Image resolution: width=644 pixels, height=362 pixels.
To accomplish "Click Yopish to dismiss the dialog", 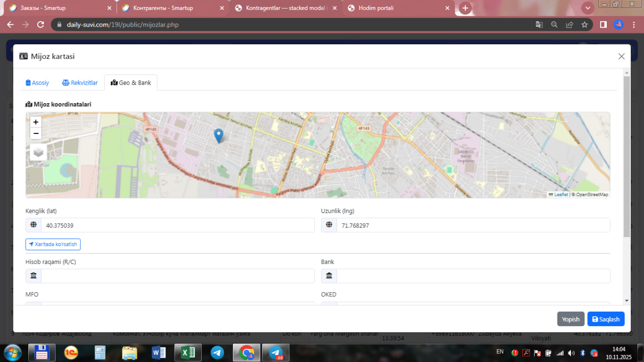I will point(571,319).
